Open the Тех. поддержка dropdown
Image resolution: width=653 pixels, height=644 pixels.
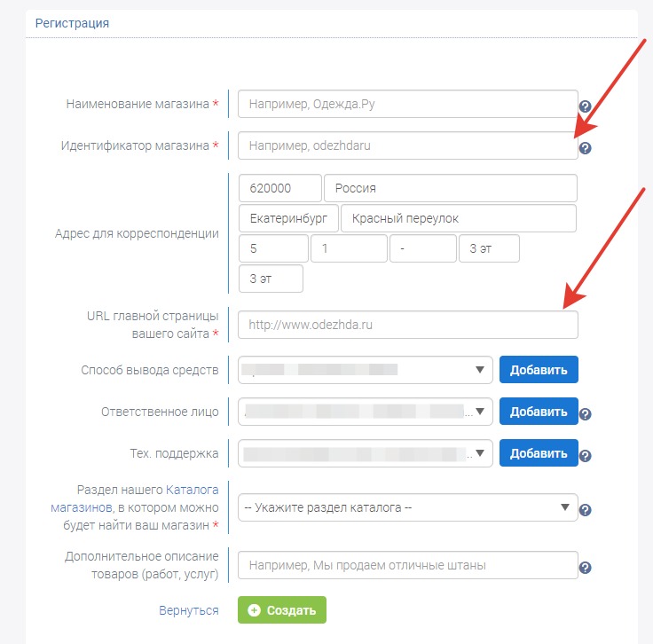coord(366,453)
